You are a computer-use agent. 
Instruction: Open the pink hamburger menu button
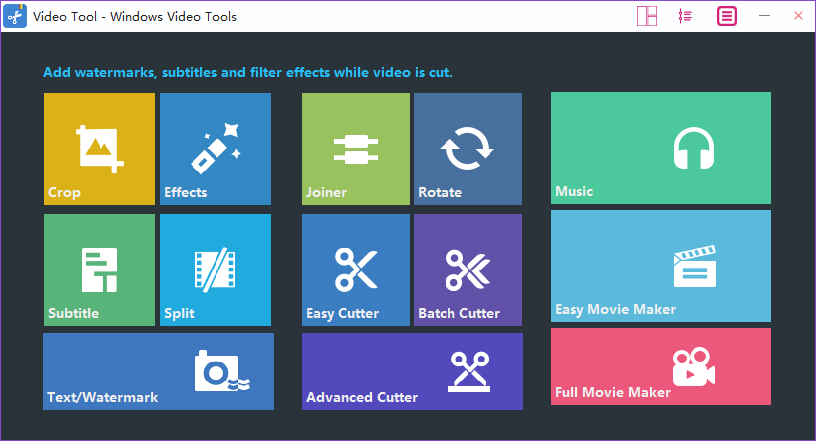tap(727, 16)
